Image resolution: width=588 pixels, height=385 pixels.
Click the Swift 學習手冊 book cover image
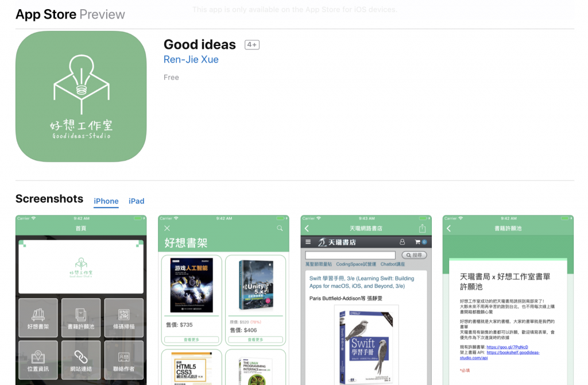pos(366,347)
